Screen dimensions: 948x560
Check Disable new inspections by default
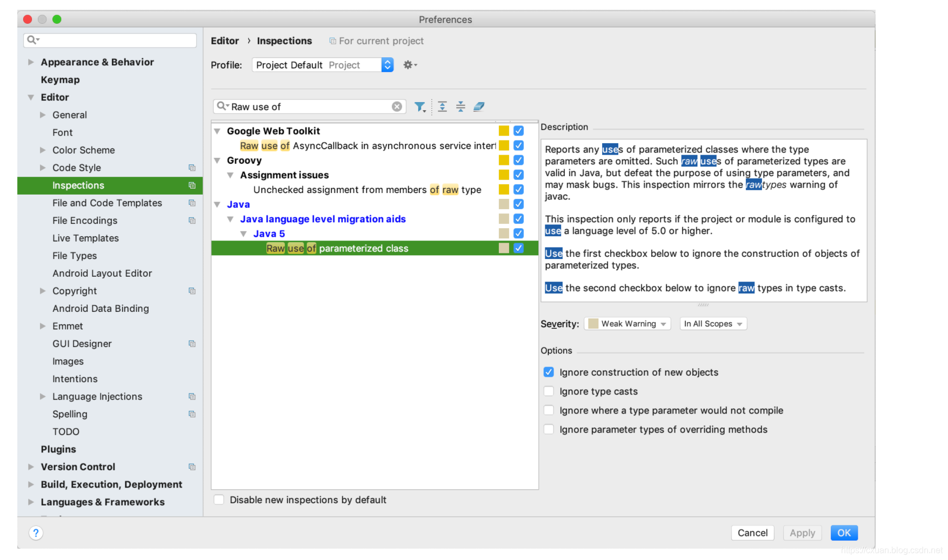[219, 499]
